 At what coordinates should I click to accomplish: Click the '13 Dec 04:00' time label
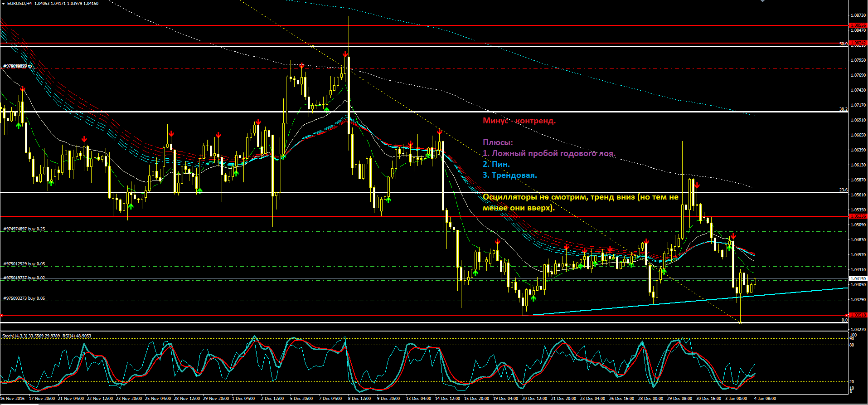pyautogui.click(x=419, y=399)
